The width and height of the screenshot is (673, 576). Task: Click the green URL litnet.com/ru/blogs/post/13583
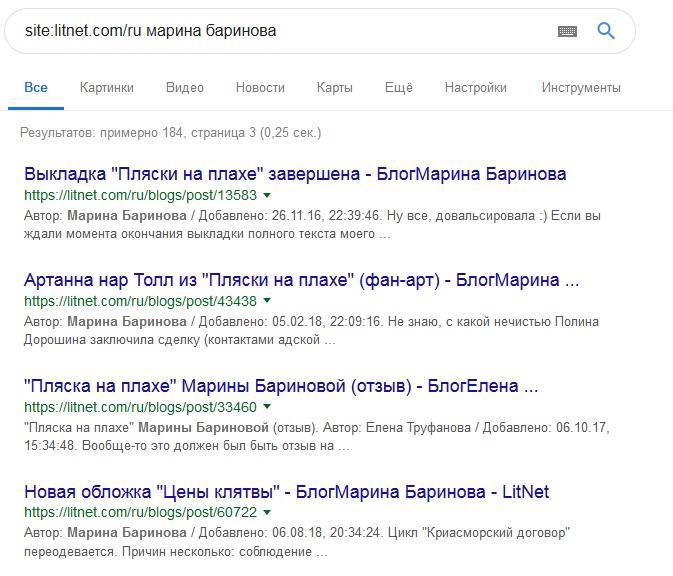[140, 195]
